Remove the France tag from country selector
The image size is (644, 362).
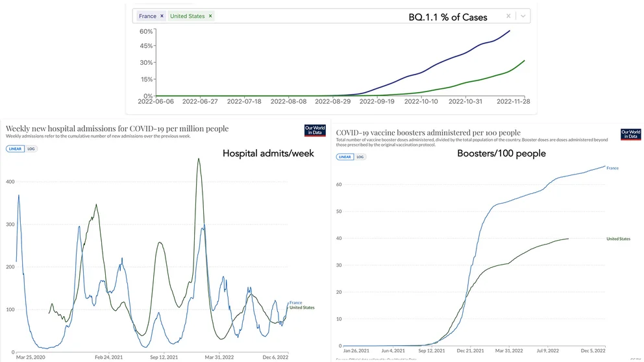point(162,16)
